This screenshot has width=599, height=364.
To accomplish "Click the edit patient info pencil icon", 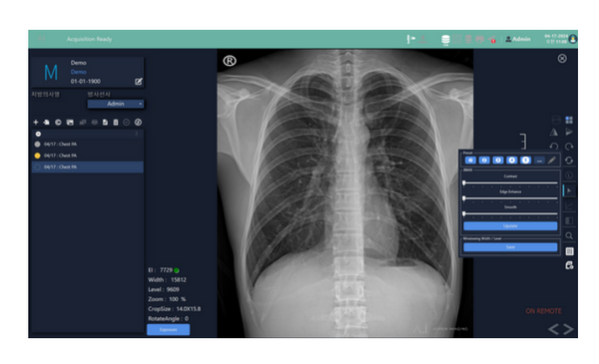I will (x=139, y=81).
